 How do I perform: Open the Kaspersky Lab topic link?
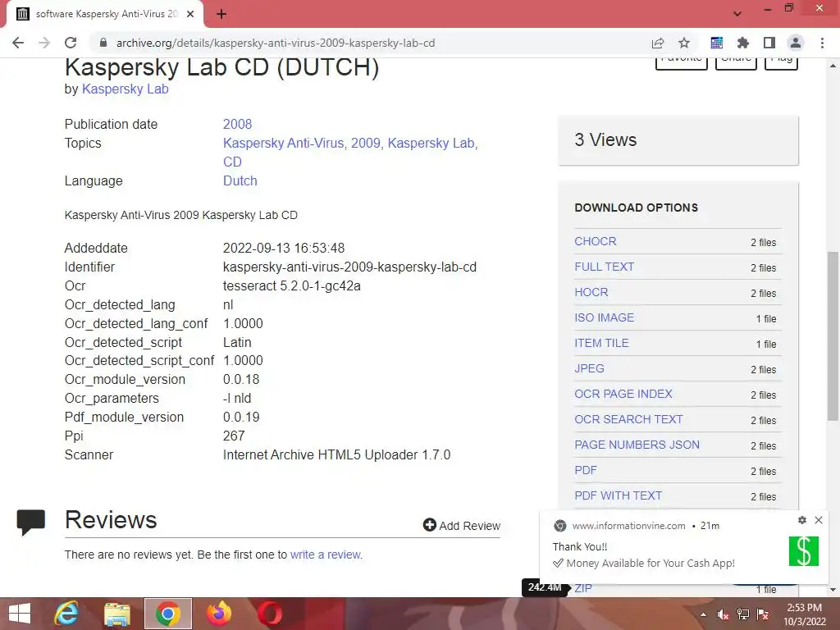[431, 143]
